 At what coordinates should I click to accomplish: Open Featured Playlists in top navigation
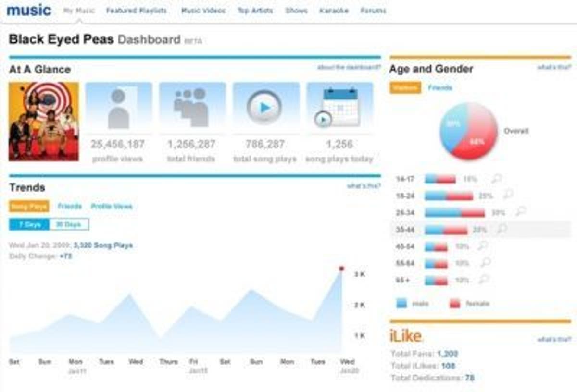pyautogui.click(x=137, y=11)
